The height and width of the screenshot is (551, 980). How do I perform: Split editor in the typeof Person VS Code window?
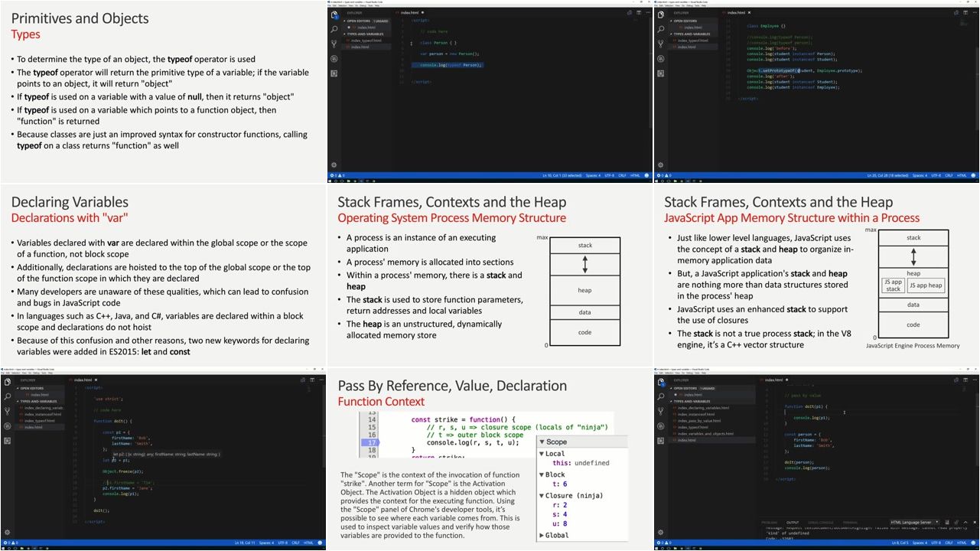637,13
